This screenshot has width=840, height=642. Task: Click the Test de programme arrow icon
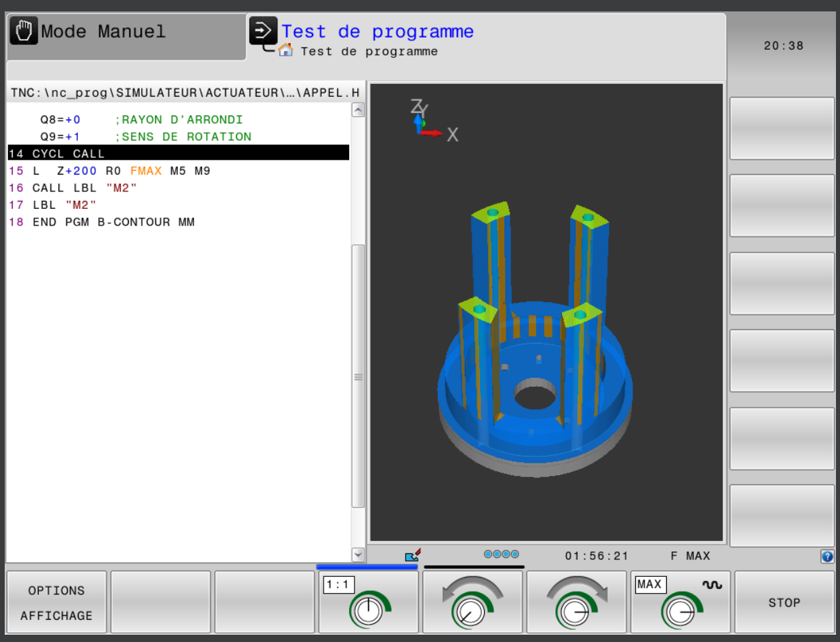(263, 30)
